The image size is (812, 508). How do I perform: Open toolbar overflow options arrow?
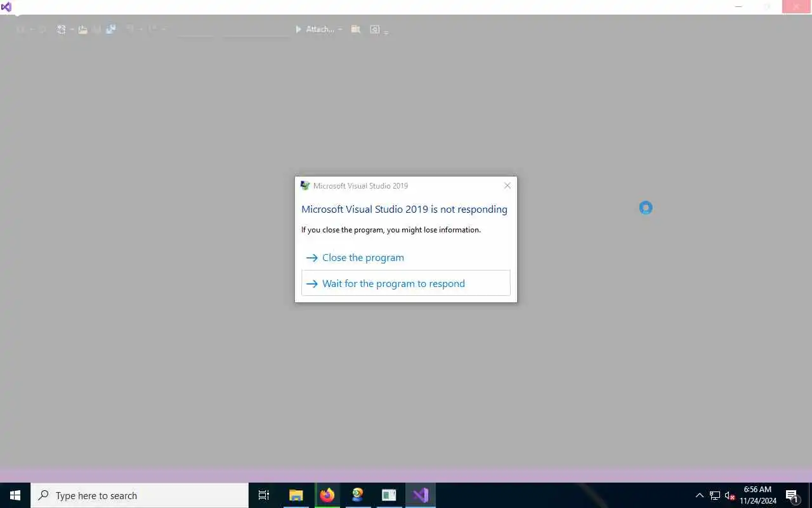pos(386,31)
